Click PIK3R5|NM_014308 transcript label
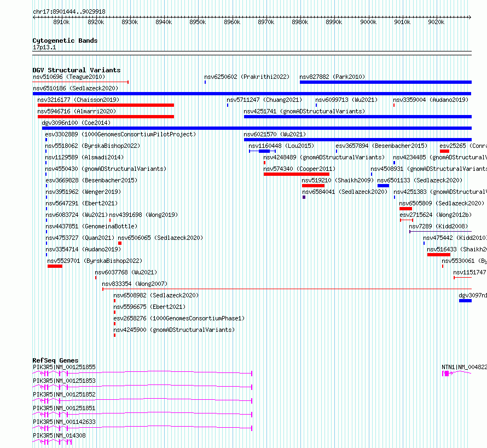 coord(59,435)
